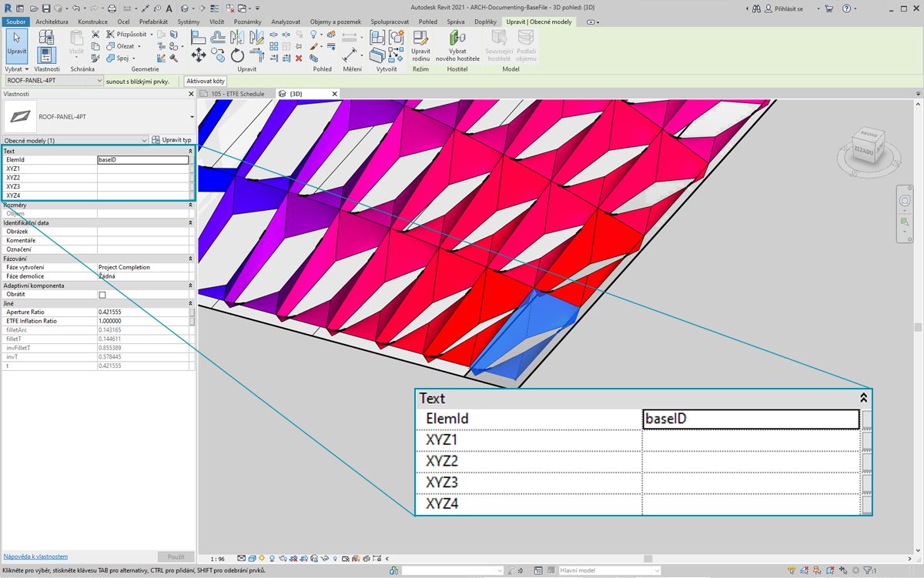Viewport: 924px width, 578px height.
Task: Collapse the Text properties section
Action: pyautogui.click(x=190, y=151)
